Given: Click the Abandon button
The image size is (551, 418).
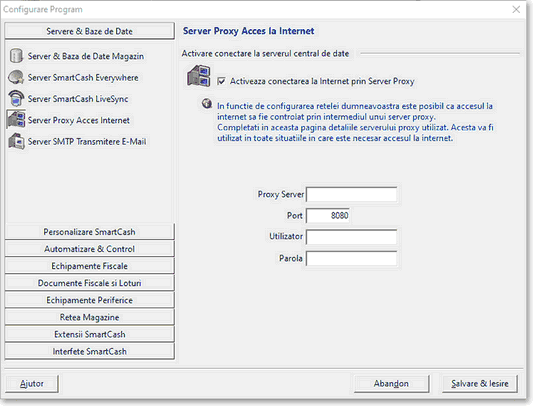Looking at the screenshot, I should [x=391, y=384].
